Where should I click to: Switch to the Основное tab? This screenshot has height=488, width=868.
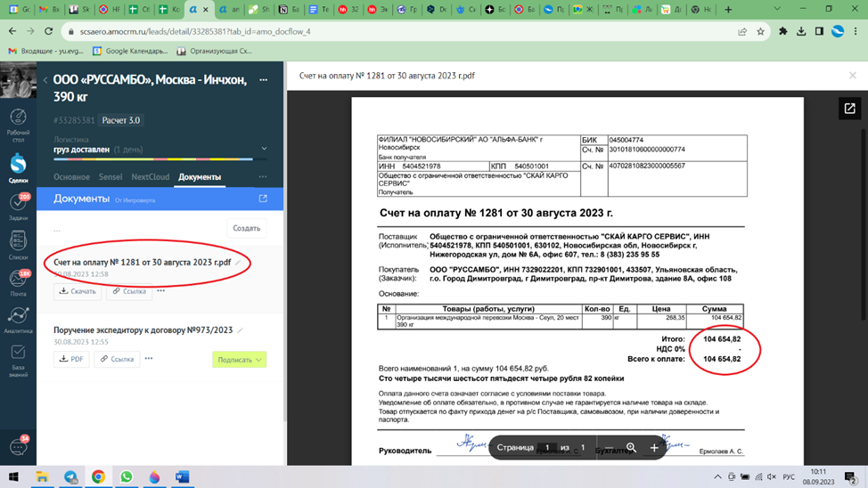coord(71,177)
